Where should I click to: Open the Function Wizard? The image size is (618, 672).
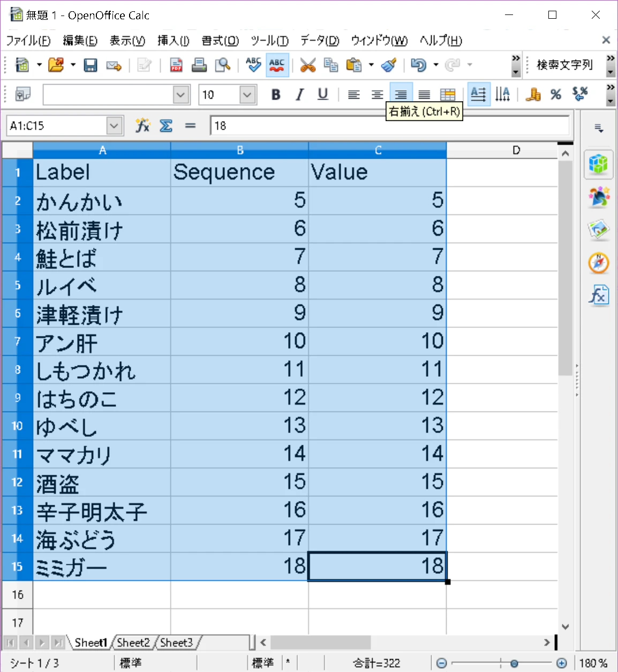[x=142, y=126]
